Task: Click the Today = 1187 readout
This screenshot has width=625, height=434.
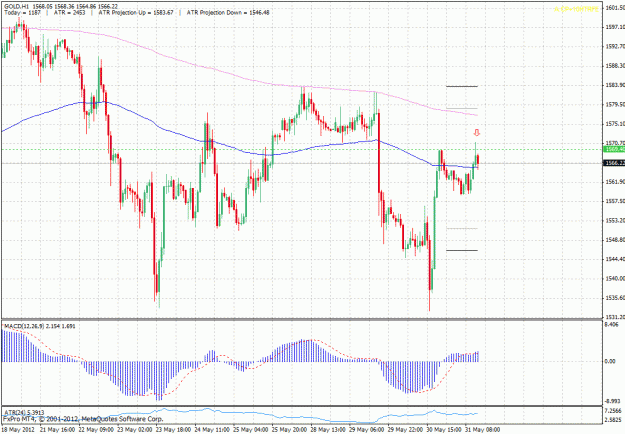Action: (x=22, y=13)
